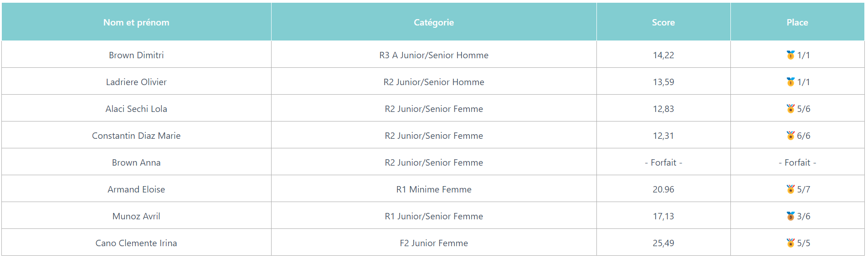Viewport: 868px width, 258px height.
Task: Select the 'Nom et prénom' column header
Action: pyautogui.click(x=136, y=22)
